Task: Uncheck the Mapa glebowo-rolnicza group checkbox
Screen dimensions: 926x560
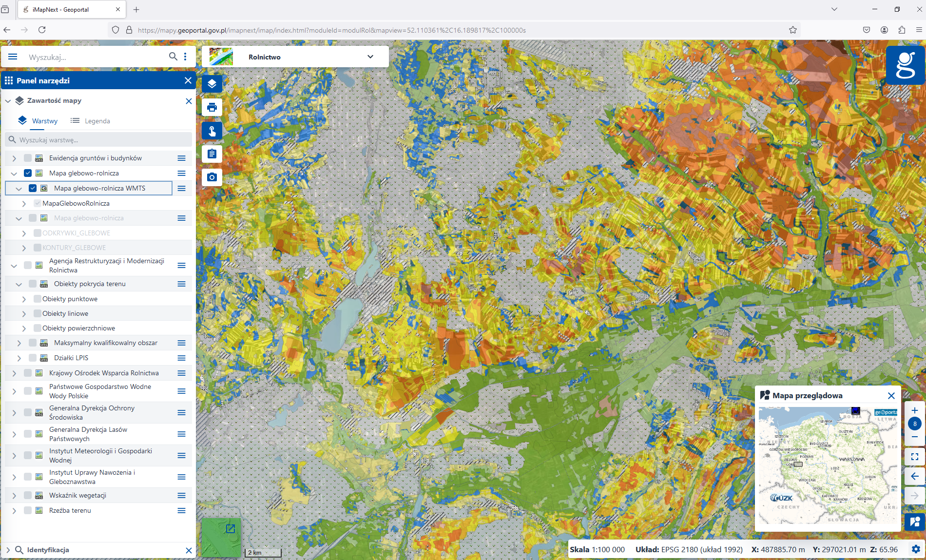Action: 28,173
